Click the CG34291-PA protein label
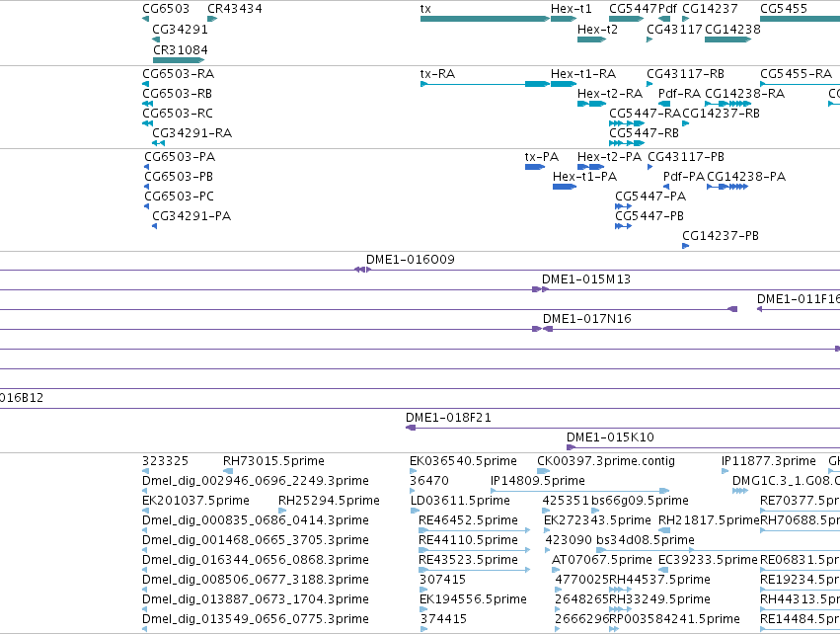The width and height of the screenshot is (840, 634). tap(191, 216)
